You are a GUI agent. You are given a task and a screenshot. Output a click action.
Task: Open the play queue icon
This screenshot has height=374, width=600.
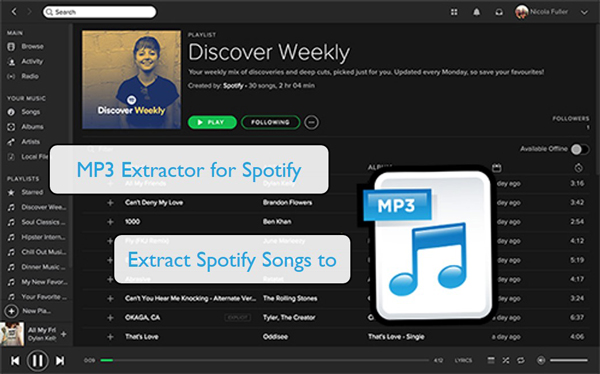(491, 360)
